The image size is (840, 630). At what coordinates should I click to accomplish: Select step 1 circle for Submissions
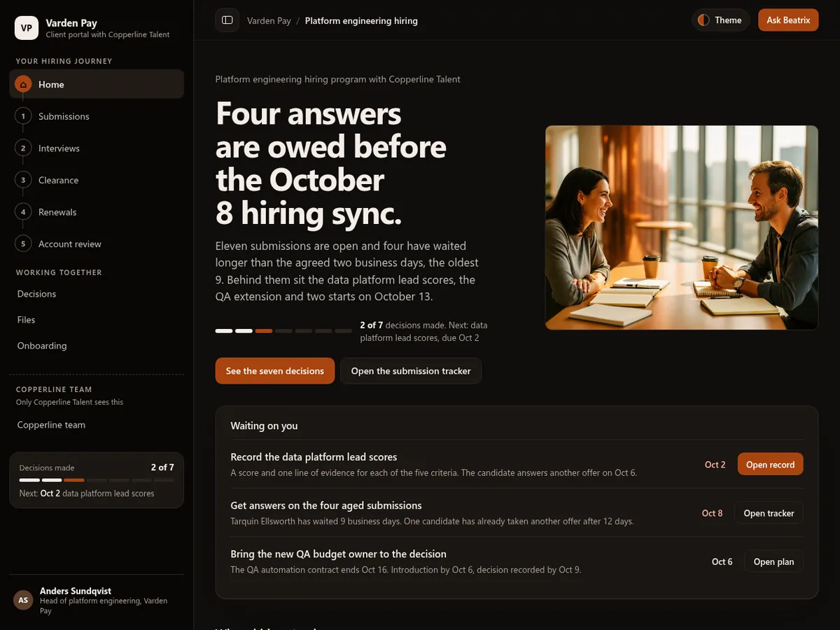point(23,116)
